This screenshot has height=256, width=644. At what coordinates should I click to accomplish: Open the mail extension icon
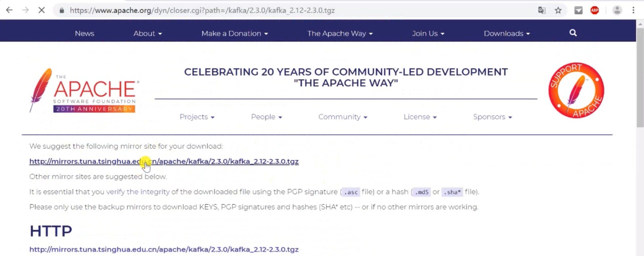point(578,10)
